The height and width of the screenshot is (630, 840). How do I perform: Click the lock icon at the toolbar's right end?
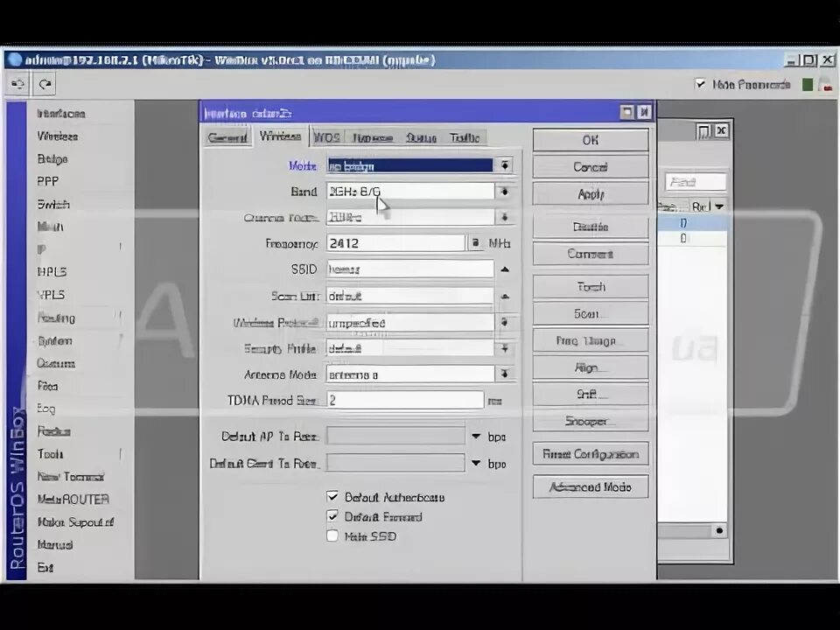828,85
